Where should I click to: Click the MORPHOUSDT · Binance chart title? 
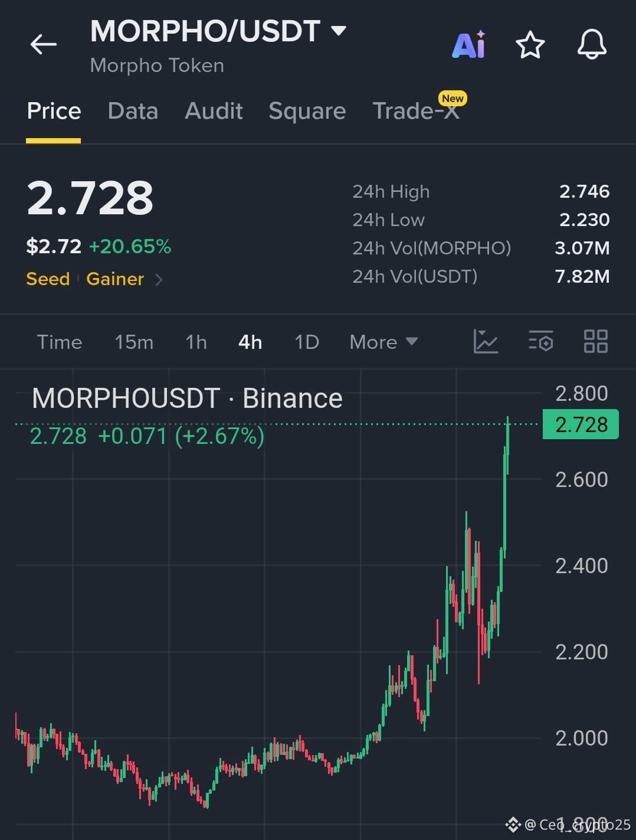tap(187, 398)
